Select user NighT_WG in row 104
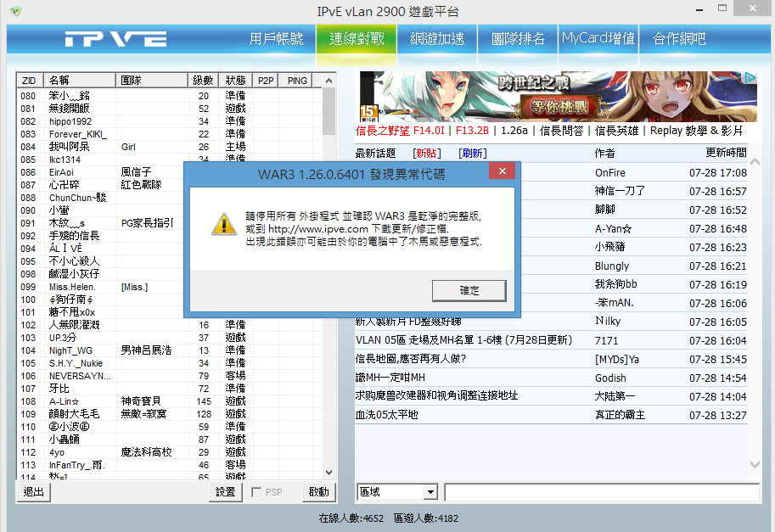 click(x=170, y=350)
